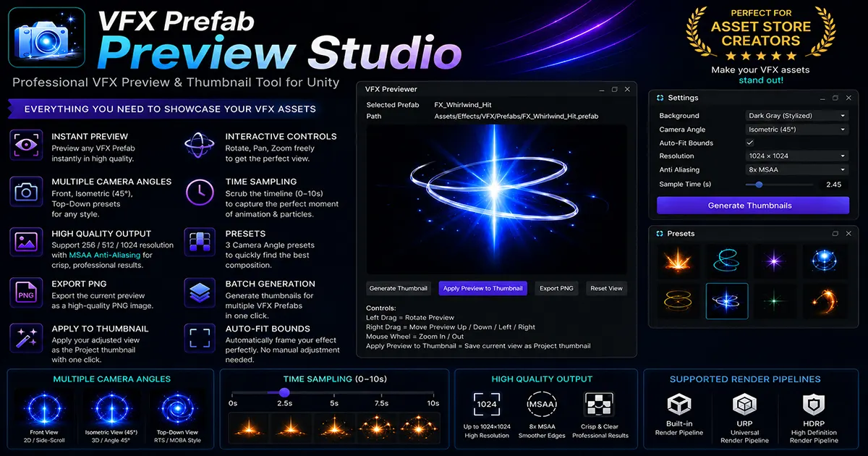Viewport: 868px width, 456px height.
Task: Select the purple star preset thumbnail
Action: (775, 261)
